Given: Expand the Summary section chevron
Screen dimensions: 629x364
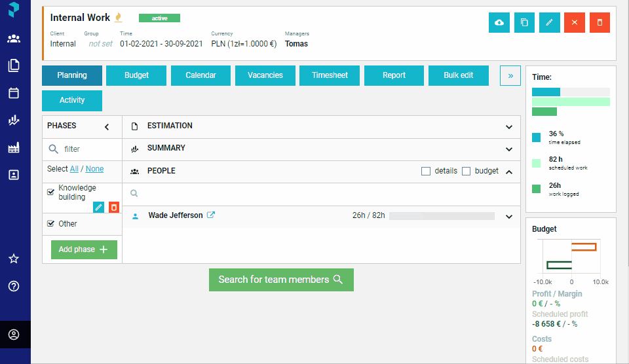Looking at the screenshot, I should 509,149.
